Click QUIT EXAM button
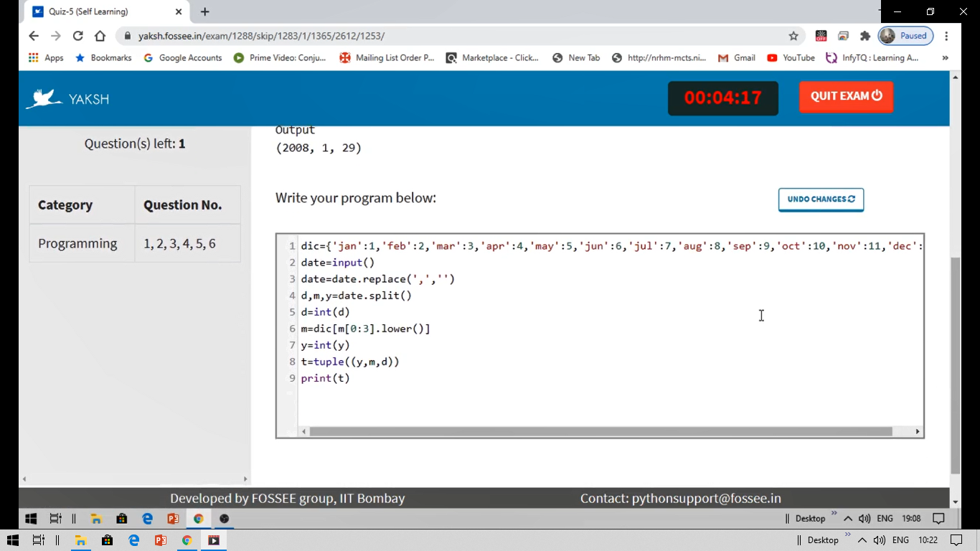The width and height of the screenshot is (980, 551). click(846, 96)
